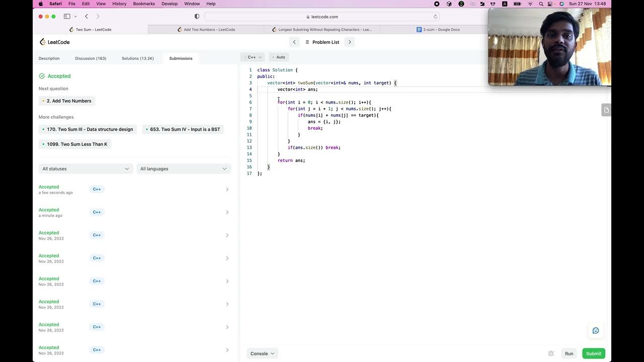Open the Safari menu
Viewport: 644px width, 362px height.
pos(55,4)
